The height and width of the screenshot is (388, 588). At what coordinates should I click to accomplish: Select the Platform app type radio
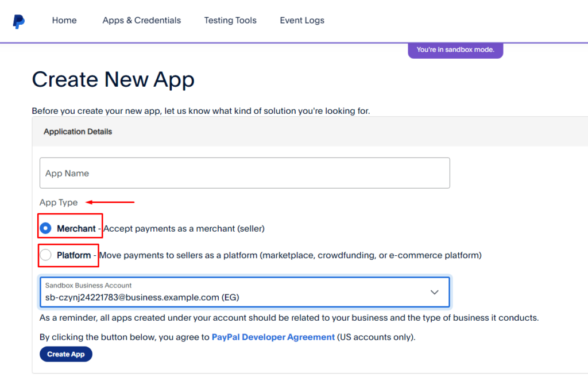click(46, 255)
